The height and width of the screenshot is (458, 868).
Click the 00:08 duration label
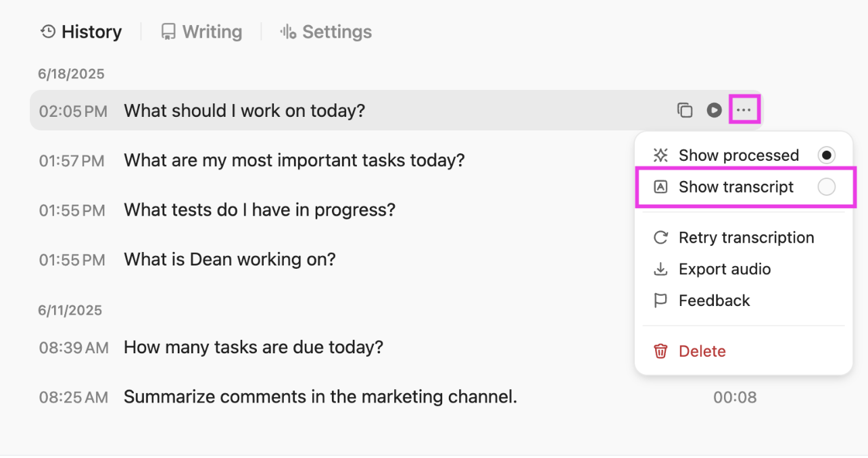[x=735, y=397]
